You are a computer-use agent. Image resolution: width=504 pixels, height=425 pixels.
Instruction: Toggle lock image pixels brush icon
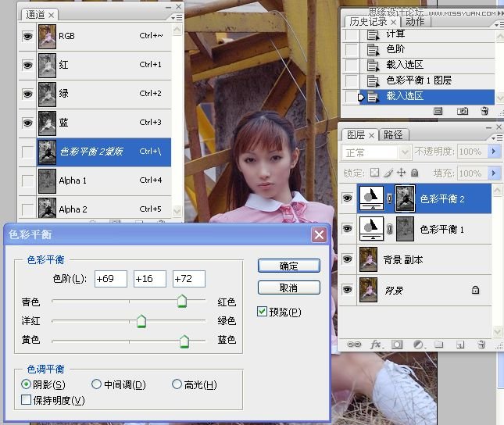[388, 173]
